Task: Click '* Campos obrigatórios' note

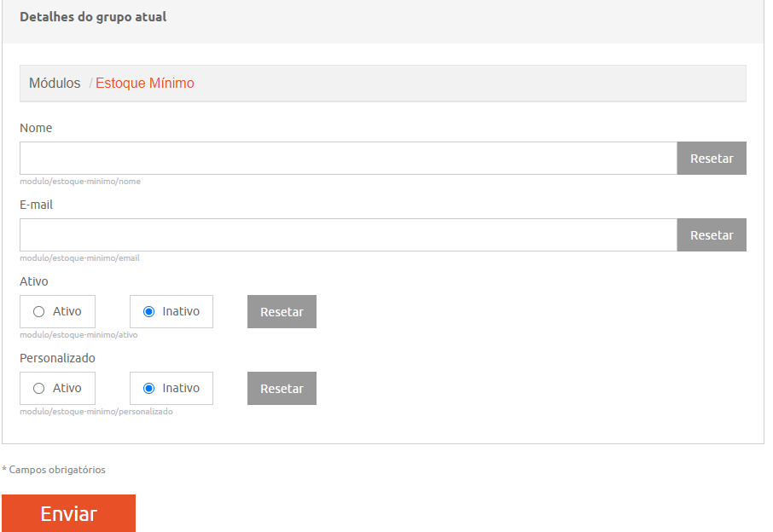Action: [x=54, y=470]
